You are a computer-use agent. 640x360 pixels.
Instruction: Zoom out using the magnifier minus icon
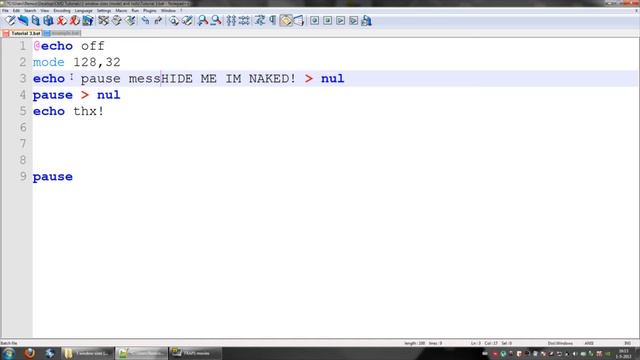(x=216, y=20)
